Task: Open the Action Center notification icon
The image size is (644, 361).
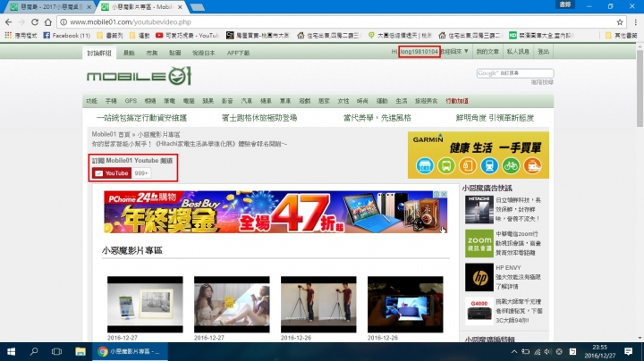Action: tap(628, 351)
